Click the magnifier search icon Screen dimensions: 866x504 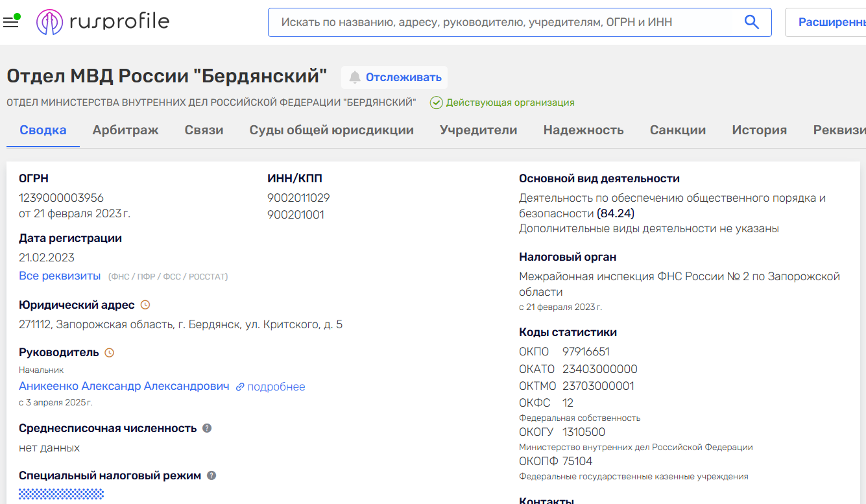[751, 22]
